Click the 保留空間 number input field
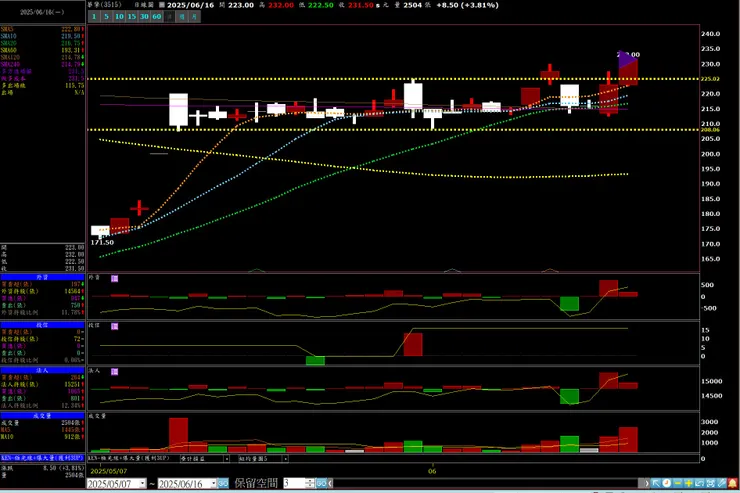 click(x=294, y=484)
